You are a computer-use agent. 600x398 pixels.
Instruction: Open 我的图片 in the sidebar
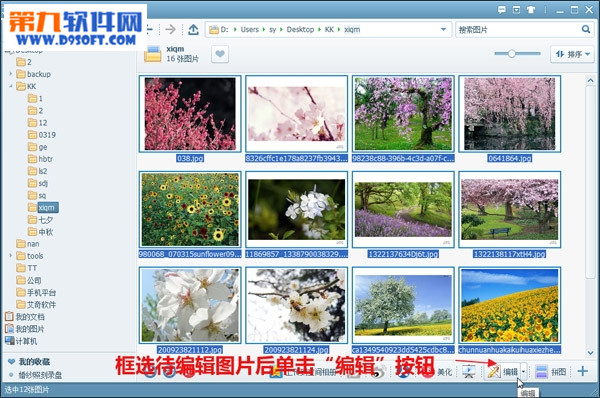pyautogui.click(x=25, y=329)
